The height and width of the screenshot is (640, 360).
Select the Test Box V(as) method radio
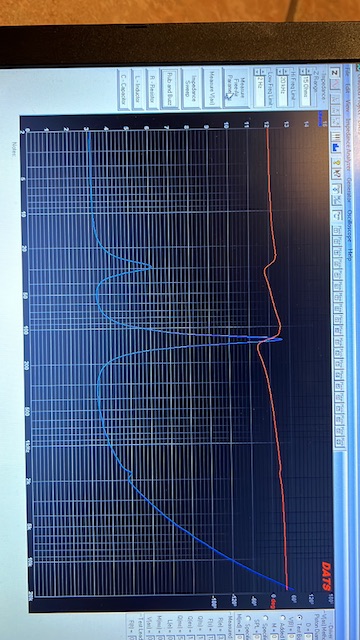[x=299, y=617]
